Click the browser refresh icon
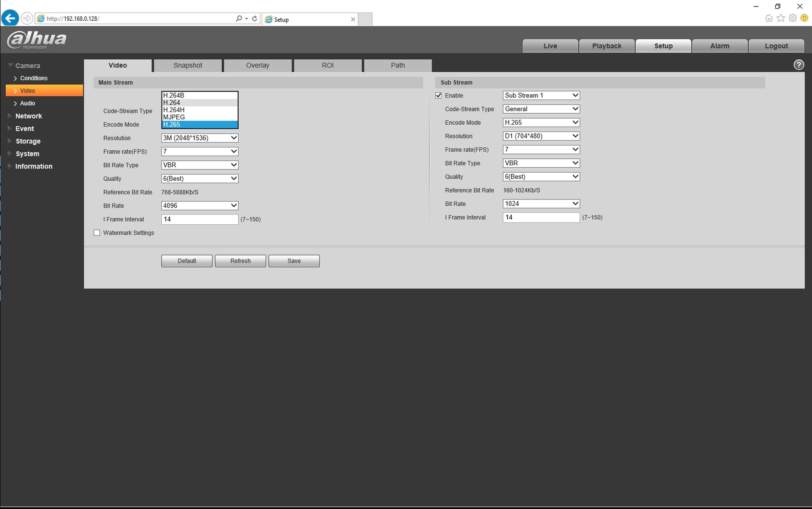The width and height of the screenshot is (812, 509). tap(255, 19)
